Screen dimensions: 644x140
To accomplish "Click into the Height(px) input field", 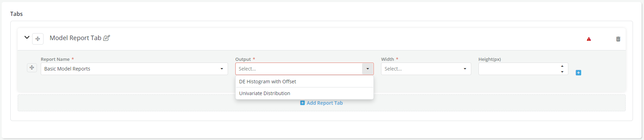I will pos(518,69).
